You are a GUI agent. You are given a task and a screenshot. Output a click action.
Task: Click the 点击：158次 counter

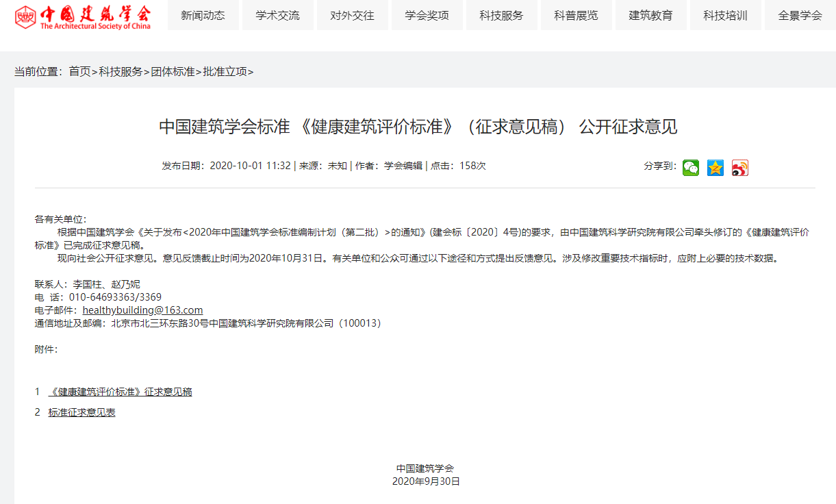(458, 166)
